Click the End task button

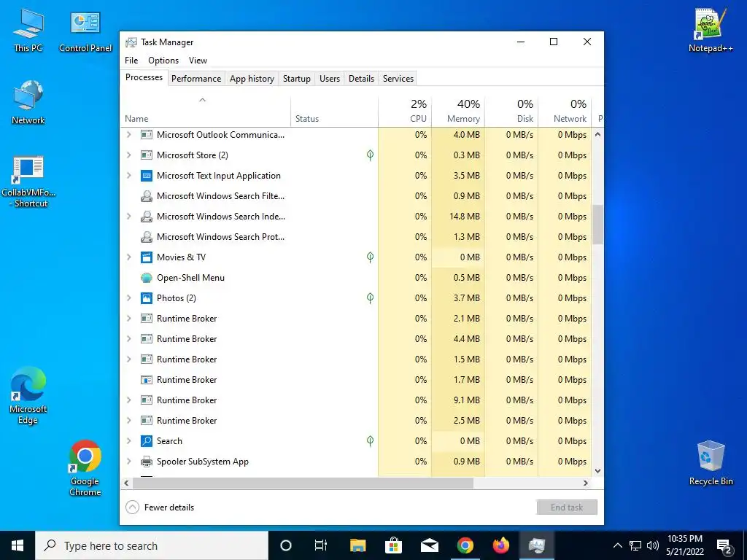point(567,507)
